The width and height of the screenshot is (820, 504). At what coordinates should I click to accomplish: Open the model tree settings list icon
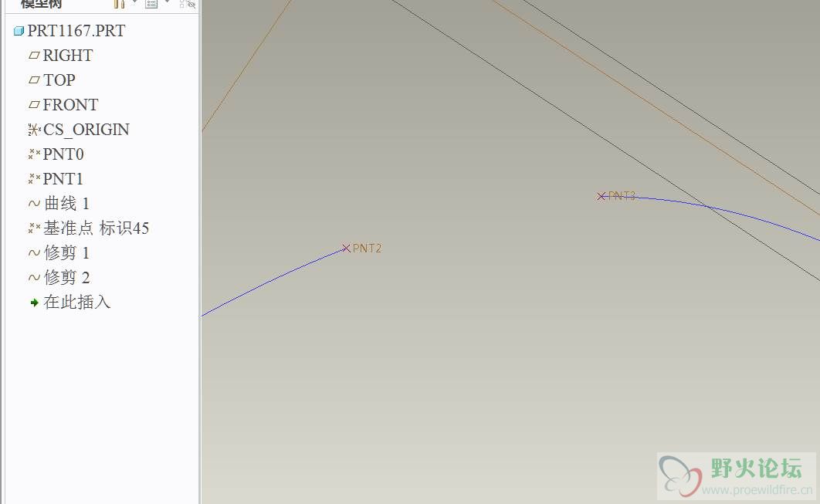151,4
